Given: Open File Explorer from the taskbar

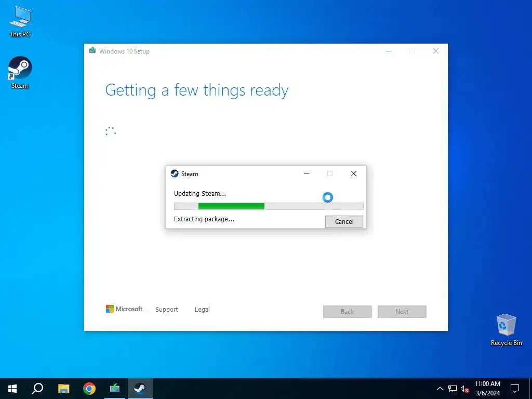Looking at the screenshot, I should [x=63, y=389].
